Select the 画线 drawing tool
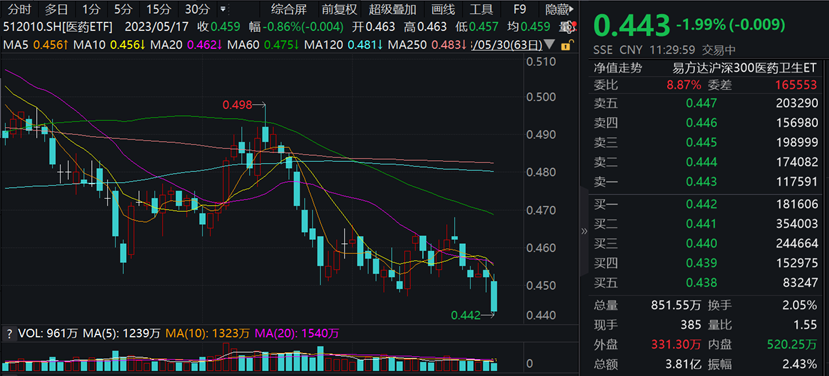829x376 pixels. click(443, 9)
